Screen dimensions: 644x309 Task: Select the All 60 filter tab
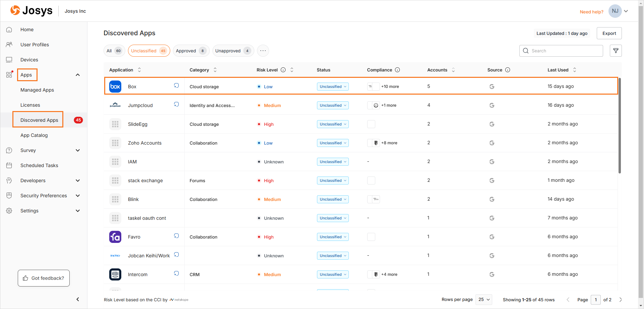click(x=114, y=51)
